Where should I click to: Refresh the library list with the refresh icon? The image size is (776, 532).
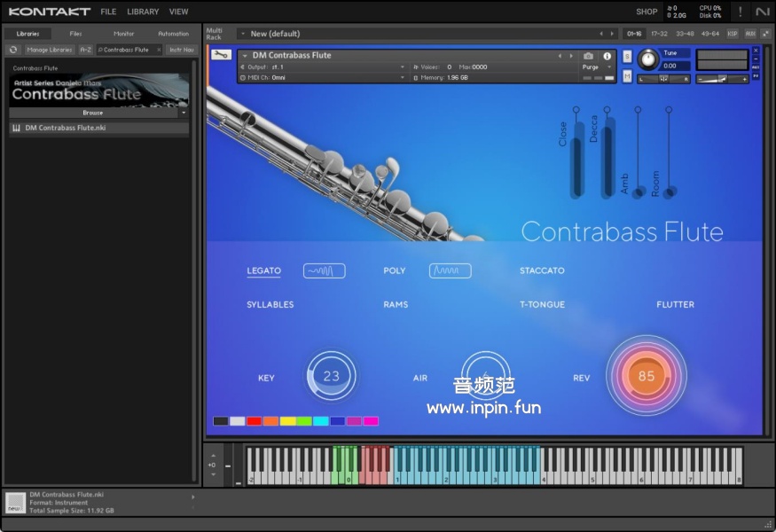click(x=13, y=50)
